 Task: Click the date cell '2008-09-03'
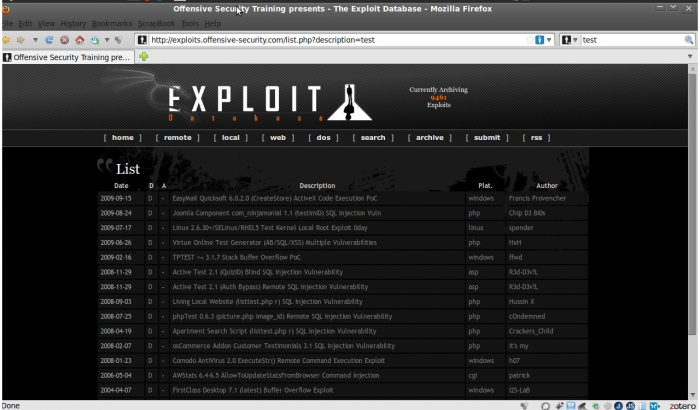pos(116,301)
